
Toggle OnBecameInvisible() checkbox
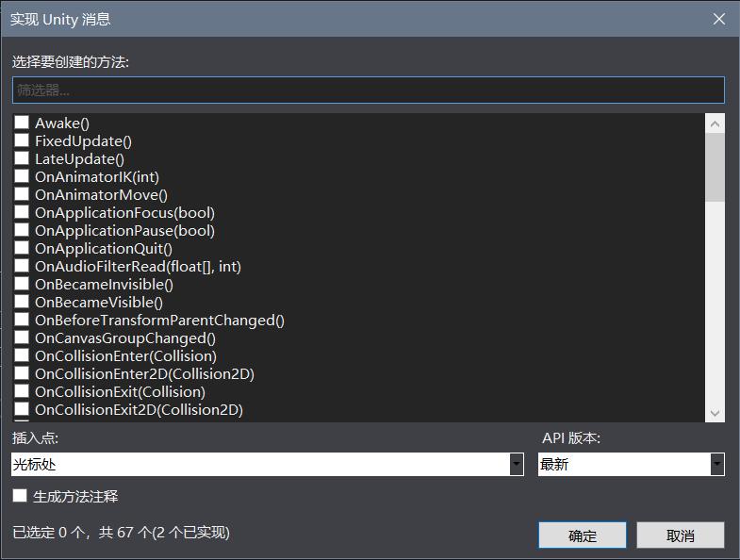coord(22,285)
